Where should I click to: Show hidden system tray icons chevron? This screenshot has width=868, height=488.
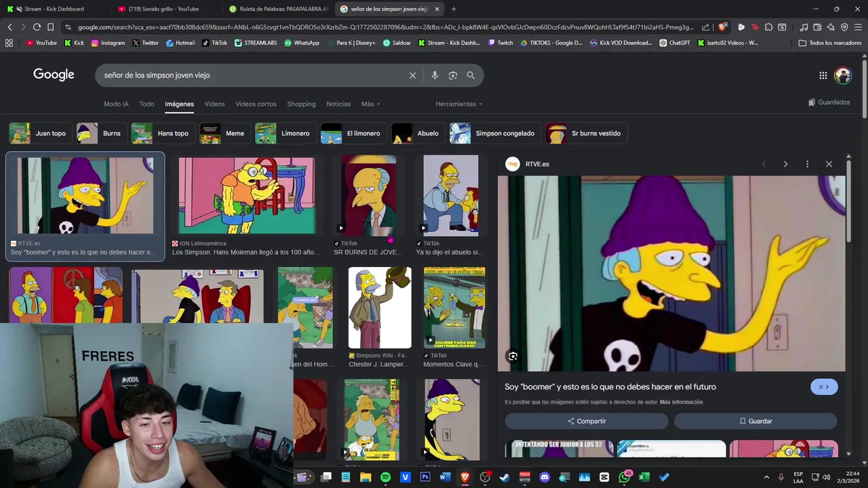tap(767, 477)
